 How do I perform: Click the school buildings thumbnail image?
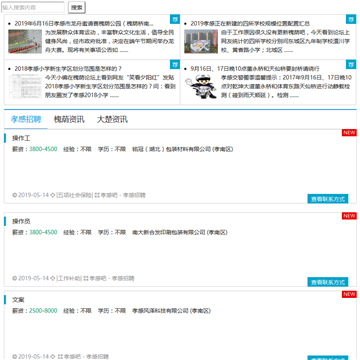[x=201, y=42]
